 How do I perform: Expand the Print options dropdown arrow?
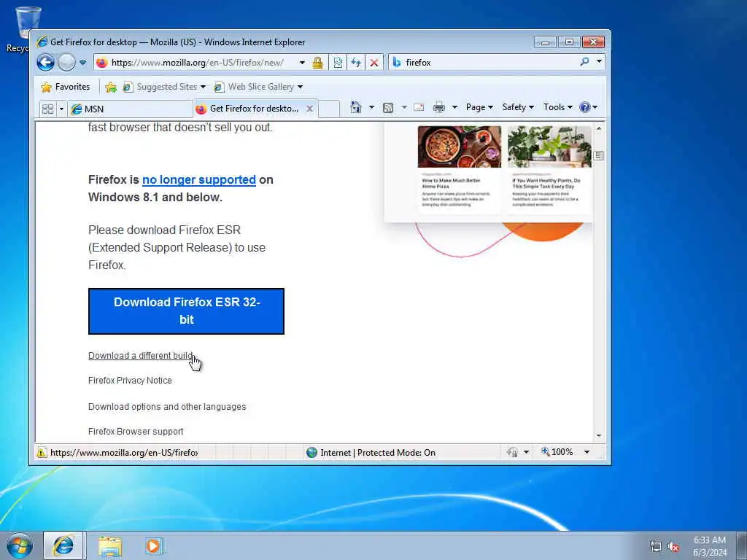click(454, 107)
